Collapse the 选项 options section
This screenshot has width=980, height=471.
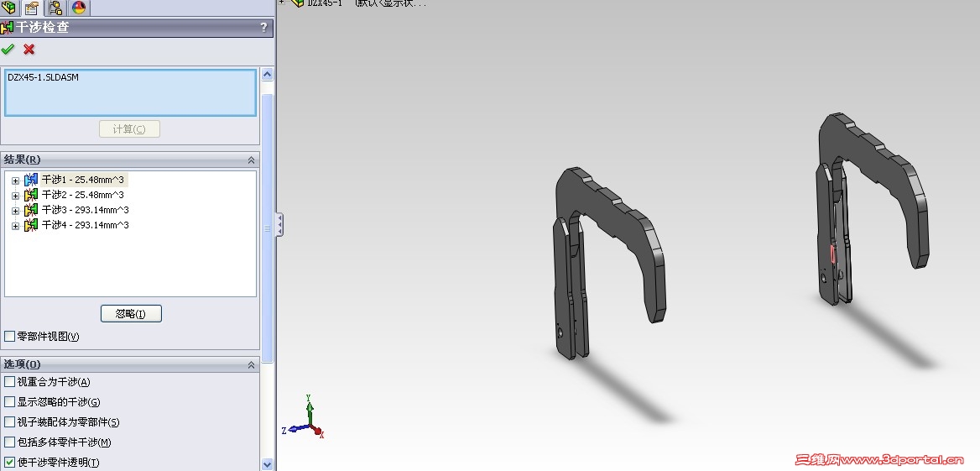251,364
